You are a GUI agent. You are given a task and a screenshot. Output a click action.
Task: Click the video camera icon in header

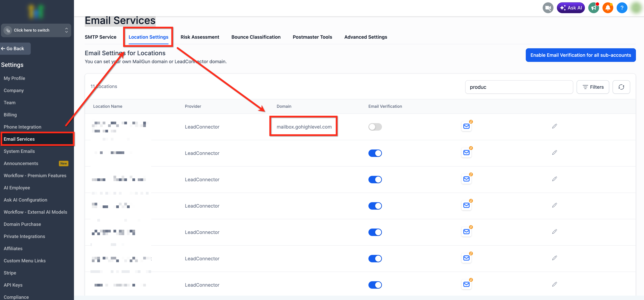point(548,8)
